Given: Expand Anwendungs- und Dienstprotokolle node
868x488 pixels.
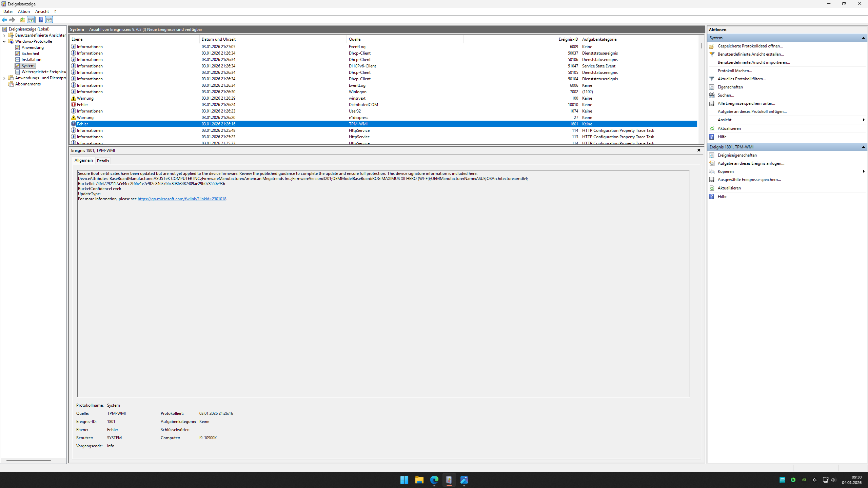Looking at the screenshot, I should [4, 78].
